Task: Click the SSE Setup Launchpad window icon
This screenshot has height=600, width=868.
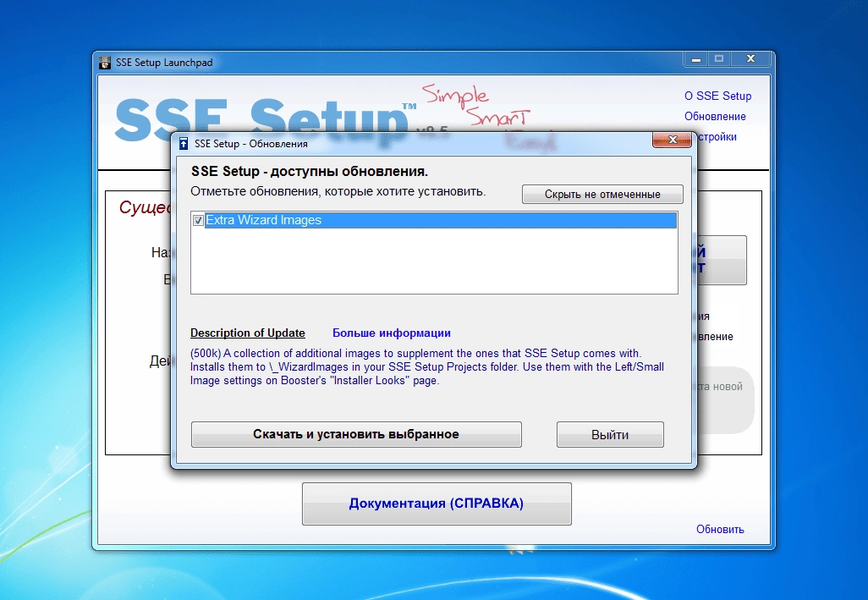Action: [x=105, y=63]
